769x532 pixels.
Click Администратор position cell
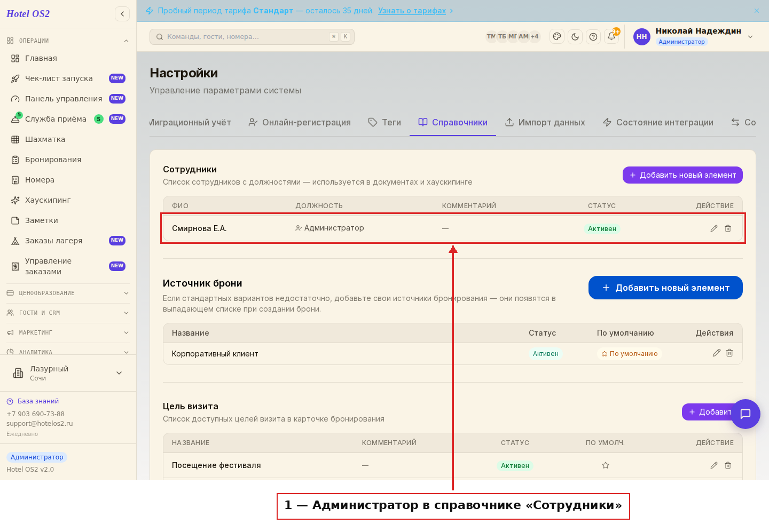click(x=329, y=228)
